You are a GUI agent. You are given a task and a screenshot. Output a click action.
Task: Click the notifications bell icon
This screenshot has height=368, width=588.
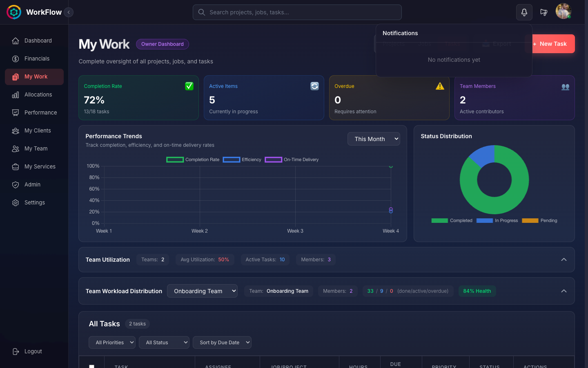point(524,12)
